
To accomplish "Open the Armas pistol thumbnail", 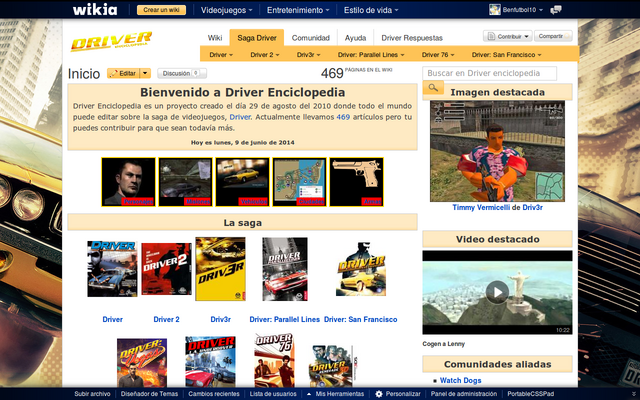I will (356, 182).
